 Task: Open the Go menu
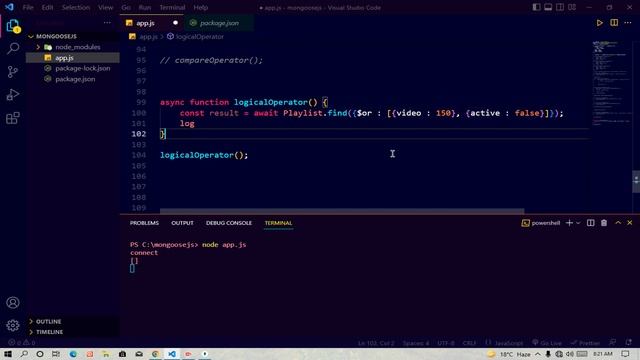126,7
